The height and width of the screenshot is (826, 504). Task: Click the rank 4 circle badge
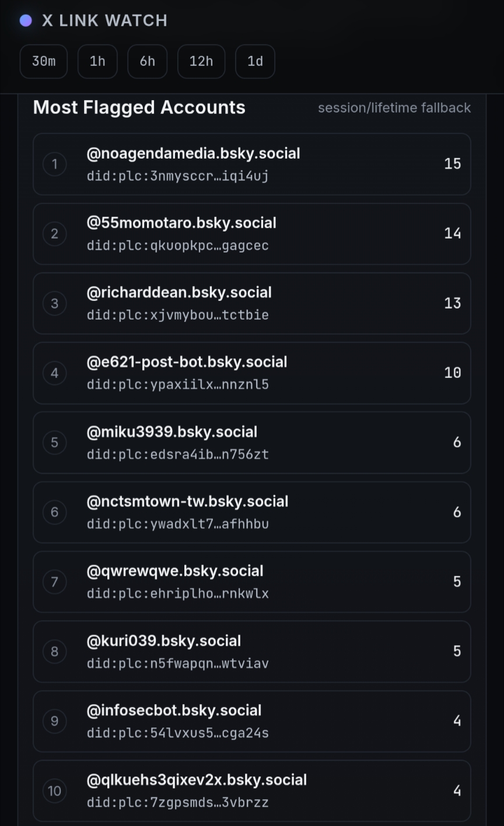55,373
